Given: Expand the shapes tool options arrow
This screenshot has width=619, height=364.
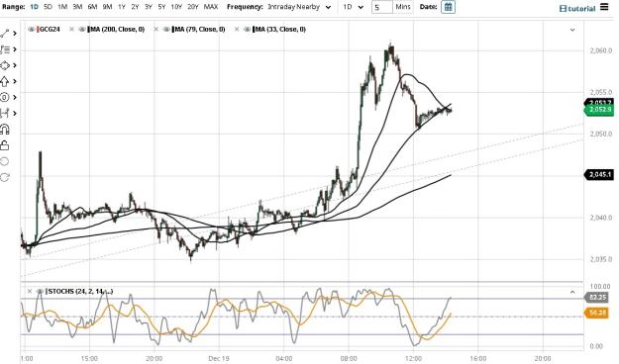Looking at the screenshot, I should 15,65.
